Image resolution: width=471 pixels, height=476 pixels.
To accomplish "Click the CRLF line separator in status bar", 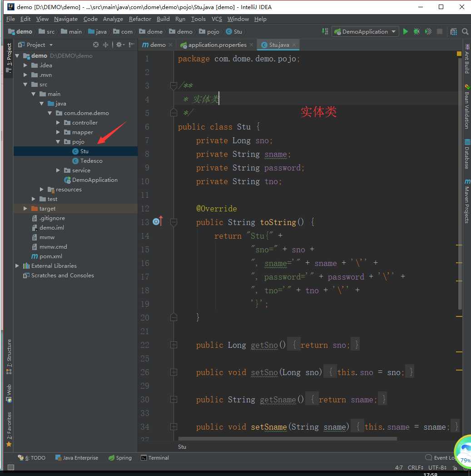I will [x=416, y=467].
